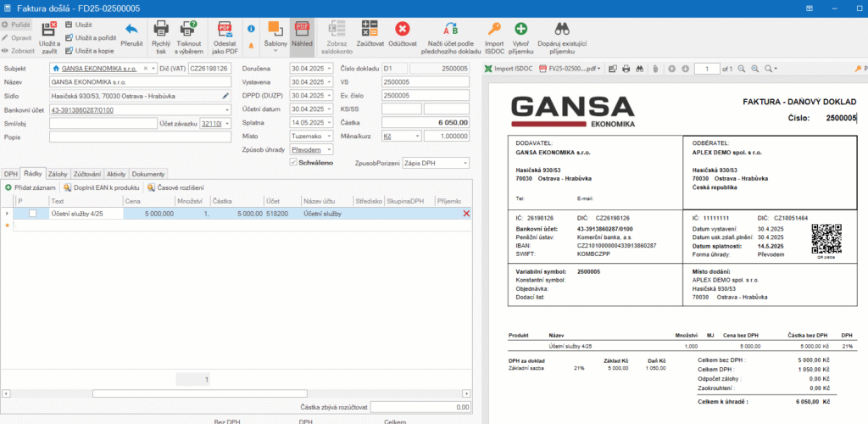Click the Import ISDOC key icon in ribbon
Screen dimensions: 868x424
494,29
